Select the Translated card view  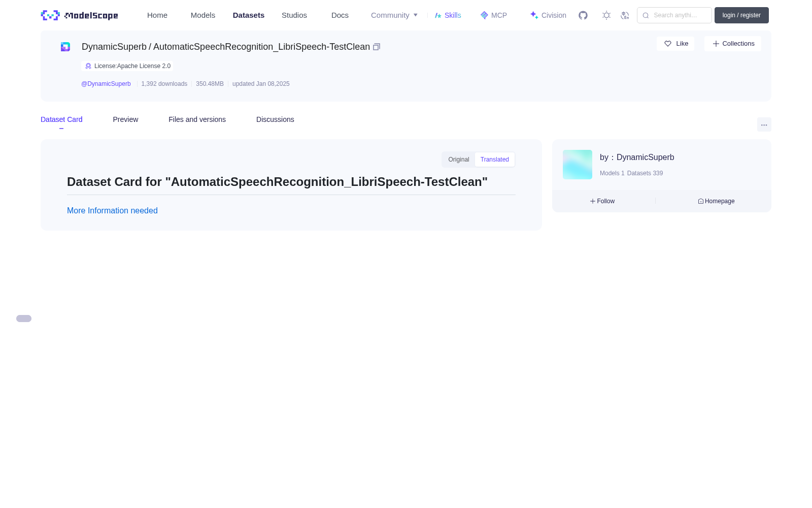point(495,160)
